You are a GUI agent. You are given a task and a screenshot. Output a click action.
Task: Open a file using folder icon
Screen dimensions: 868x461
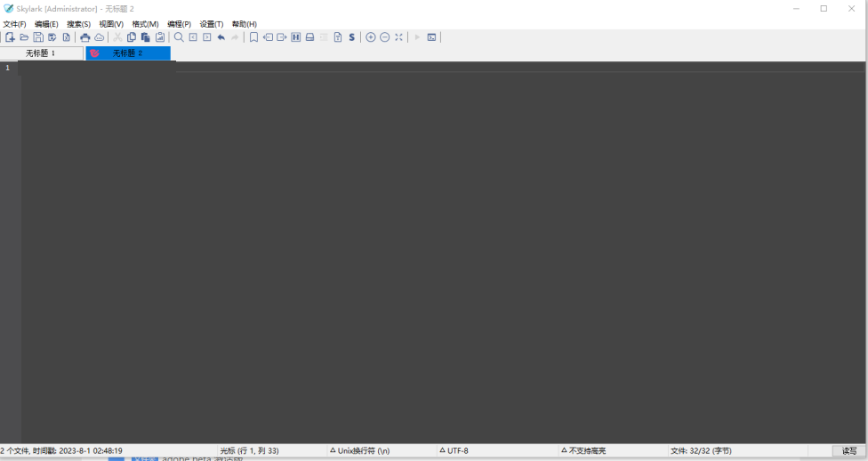pyautogui.click(x=24, y=37)
